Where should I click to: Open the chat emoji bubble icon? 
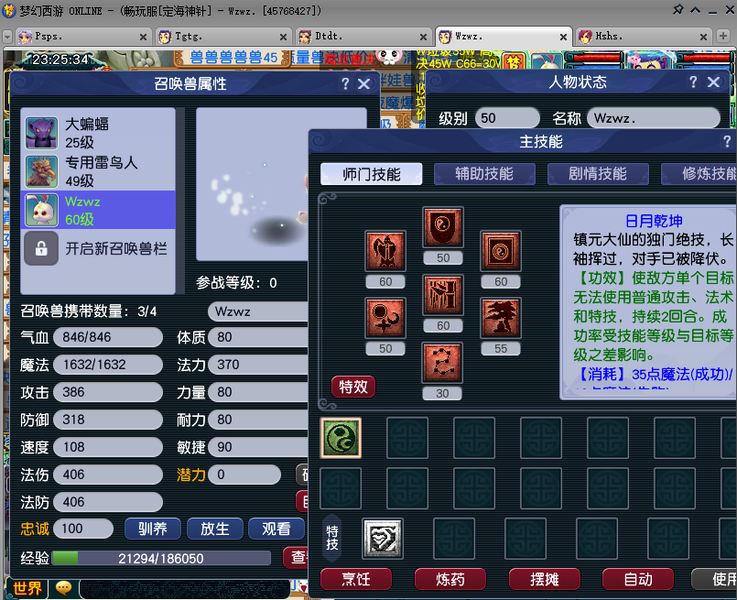63,587
